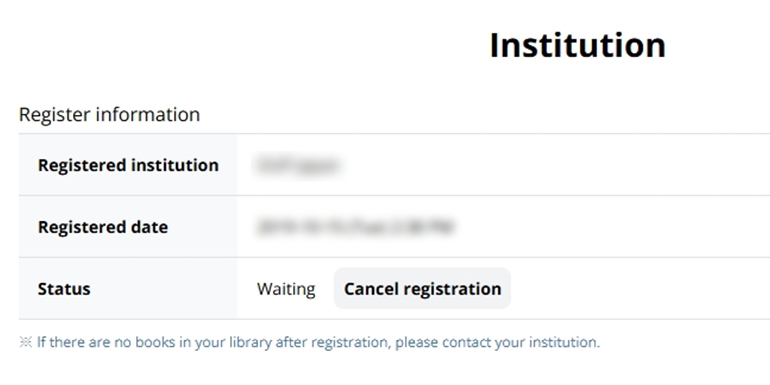Click the ※ reference mark symbol
The image size is (770, 385).
tap(26, 342)
